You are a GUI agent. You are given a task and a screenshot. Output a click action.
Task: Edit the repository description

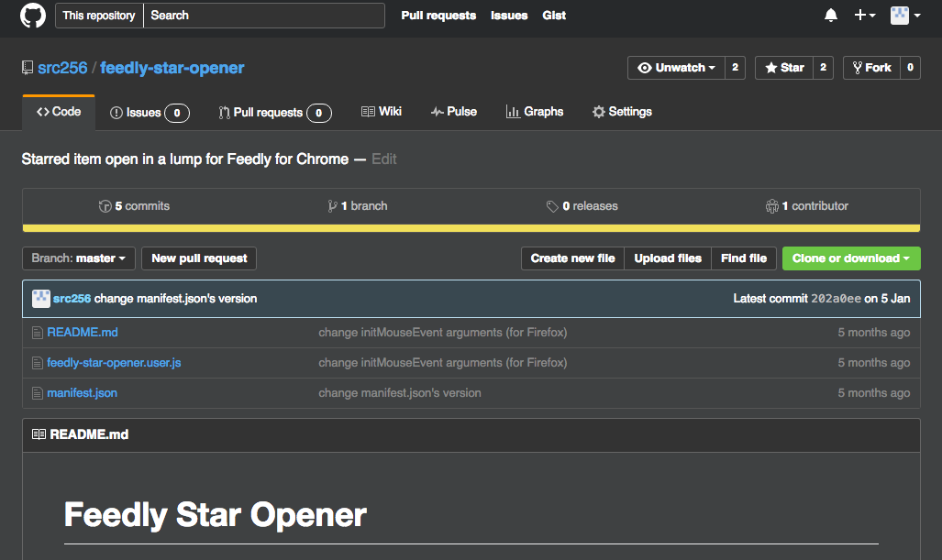tap(384, 159)
